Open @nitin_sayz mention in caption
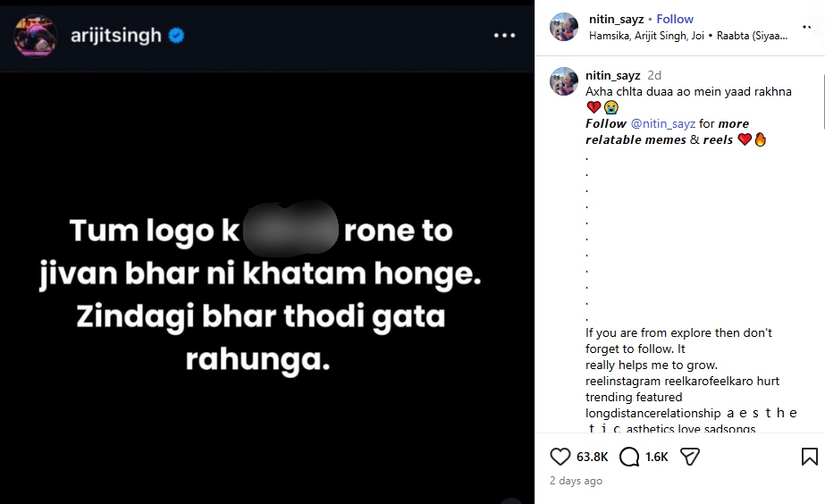825x504 pixels. click(663, 123)
